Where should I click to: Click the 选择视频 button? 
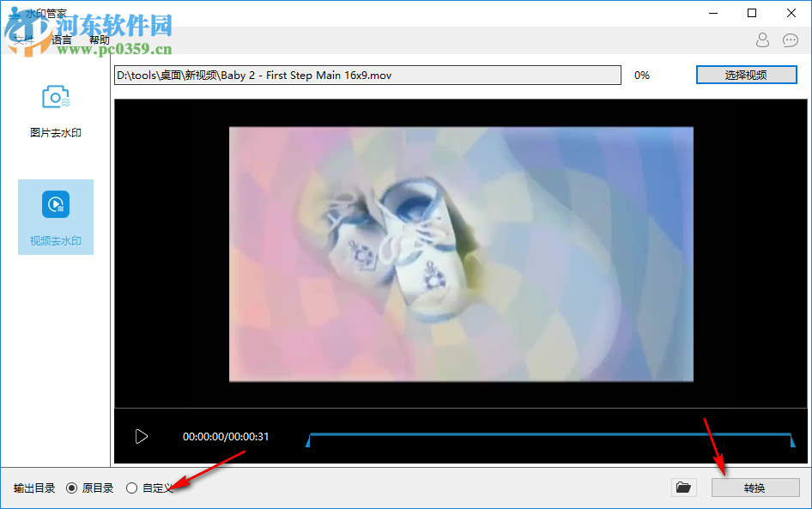click(746, 75)
